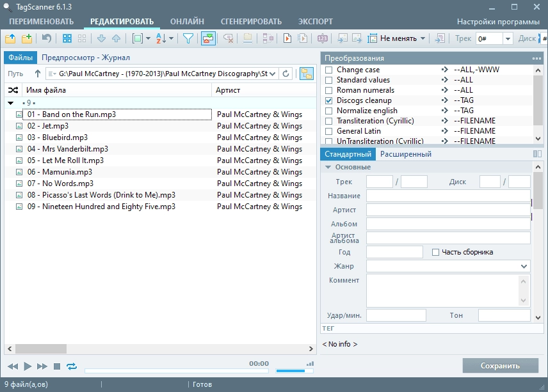Check Normalize english transformation
This screenshot has height=392, width=548.
[x=328, y=111]
